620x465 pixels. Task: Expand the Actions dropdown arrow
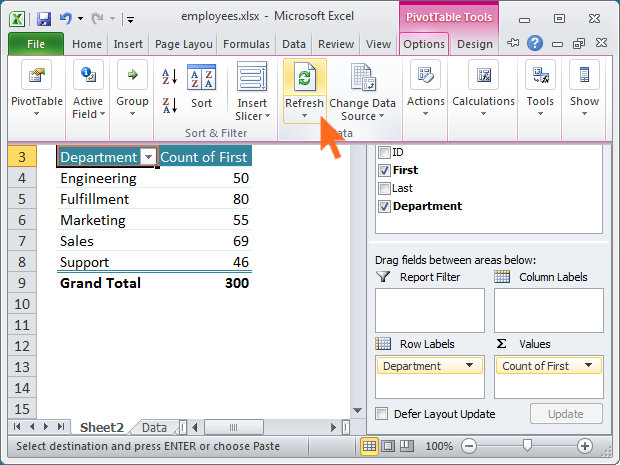point(425,114)
